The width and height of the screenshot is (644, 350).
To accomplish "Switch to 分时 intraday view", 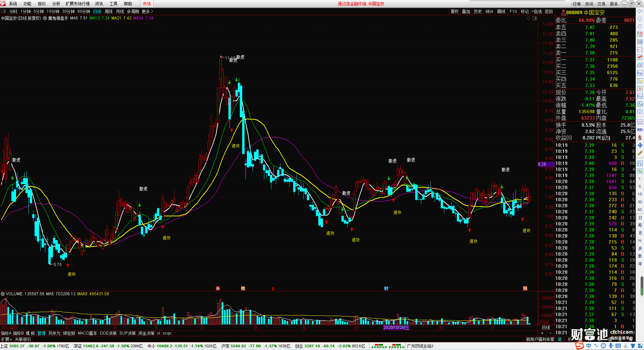I will (x=13, y=11).
